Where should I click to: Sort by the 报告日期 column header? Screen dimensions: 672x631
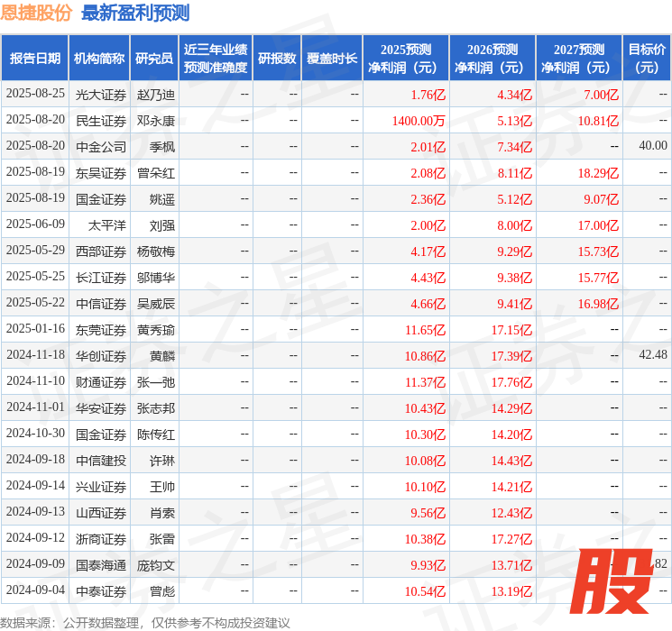click(34, 59)
